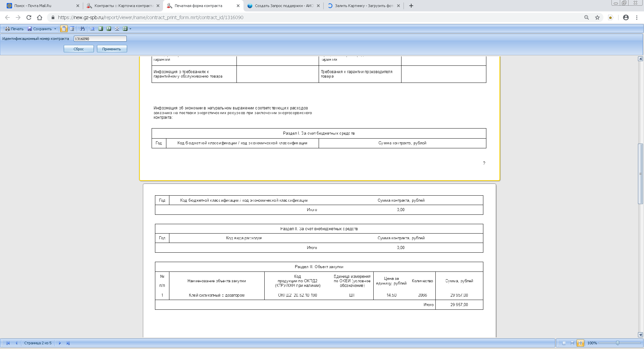The image size is (644, 349).
Task: Go to previous page of report
Action: point(16,343)
